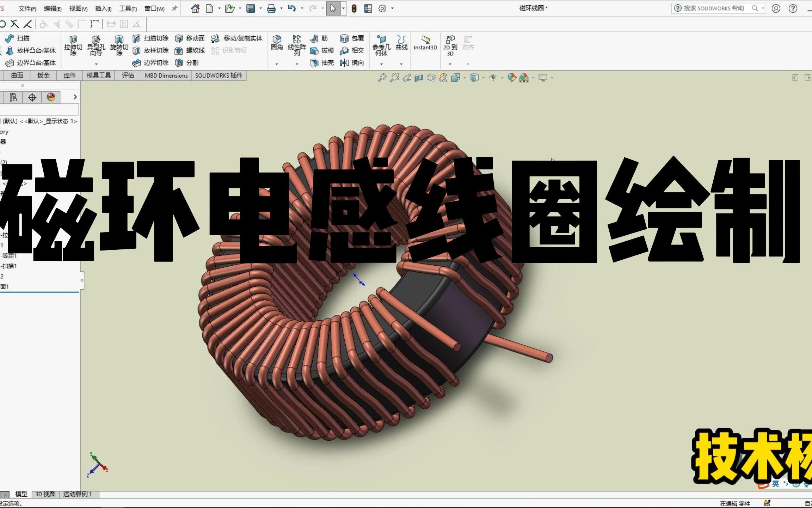Viewport: 812px width, 508px height.
Task: Click the 3D 视图 bottom tab
Action: point(45,494)
